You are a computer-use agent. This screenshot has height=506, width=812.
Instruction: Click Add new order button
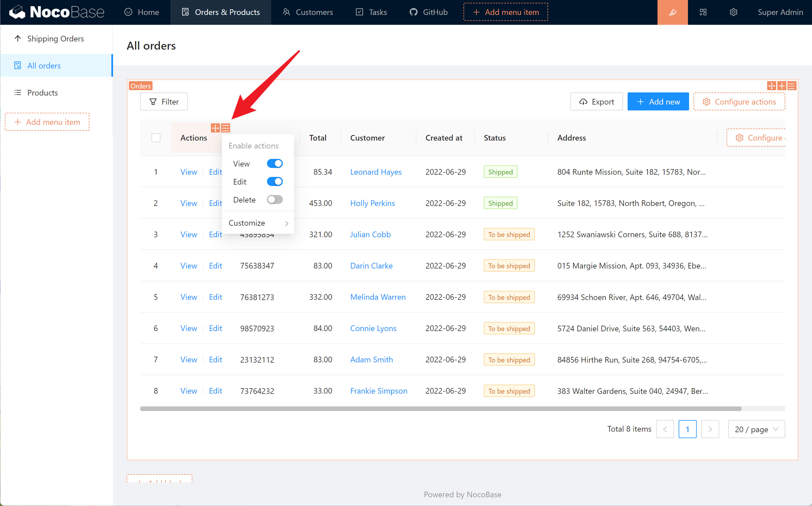[659, 101]
